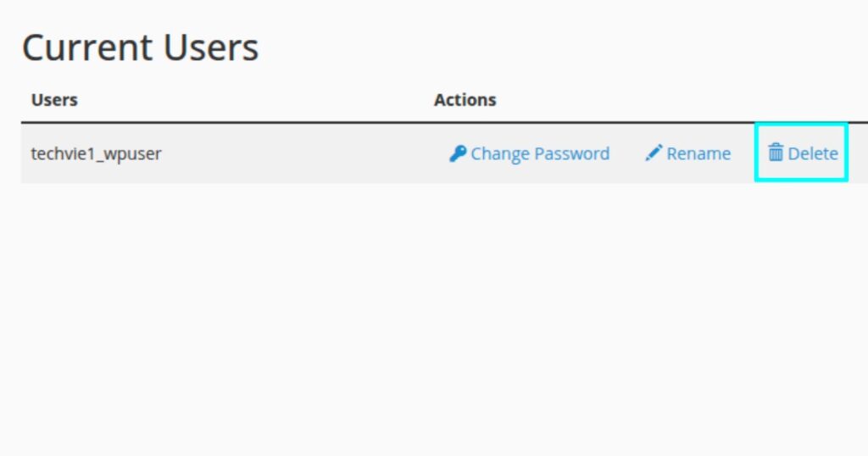Click empty area below users table
Screen dimensions: 868x456
point(424,322)
